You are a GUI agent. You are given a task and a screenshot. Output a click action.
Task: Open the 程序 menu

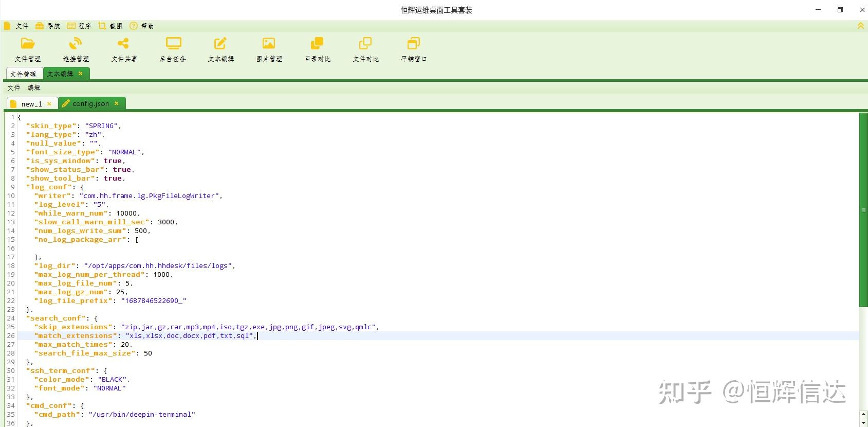[x=79, y=26]
